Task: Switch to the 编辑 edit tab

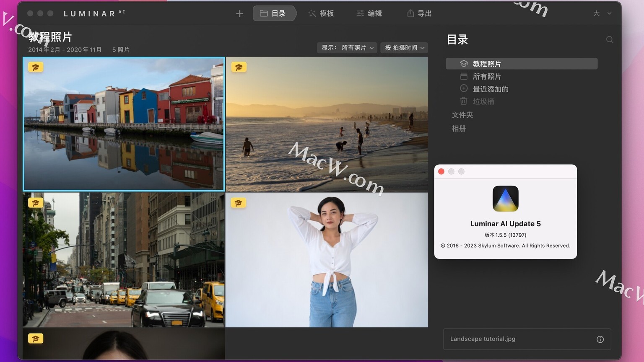Action: pyautogui.click(x=369, y=13)
